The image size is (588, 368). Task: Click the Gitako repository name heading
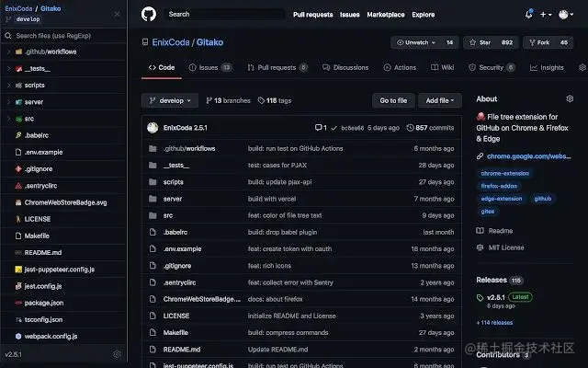tap(209, 42)
